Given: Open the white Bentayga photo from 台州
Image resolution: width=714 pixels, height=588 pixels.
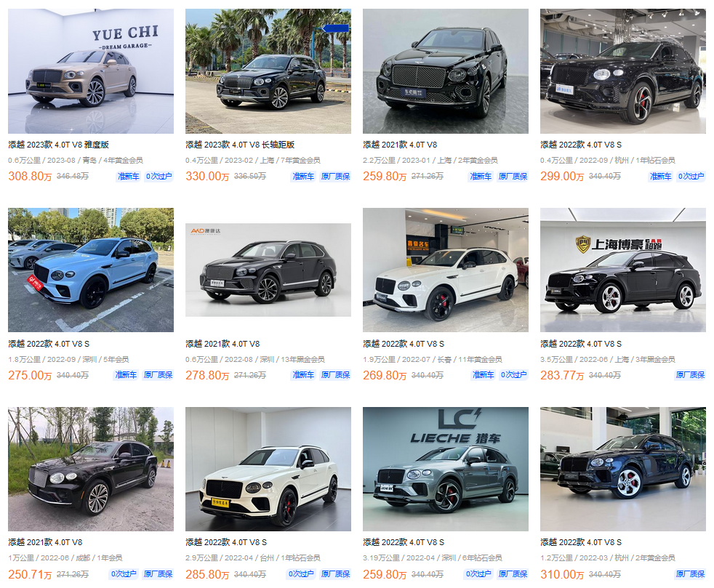Looking at the screenshot, I should click(268, 469).
